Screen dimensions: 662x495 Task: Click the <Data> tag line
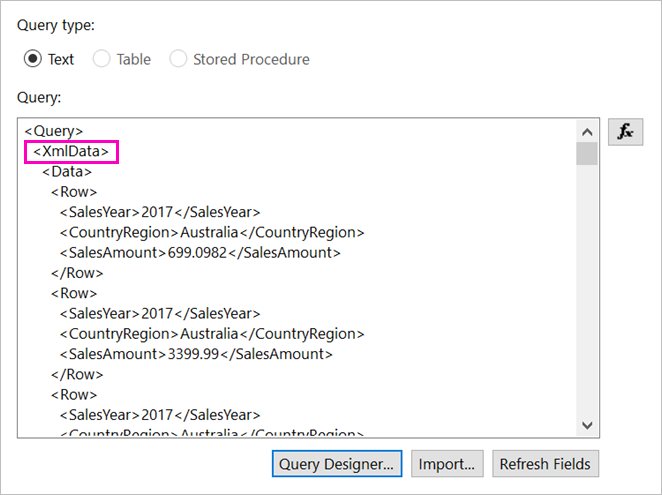(x=67, y=171)
